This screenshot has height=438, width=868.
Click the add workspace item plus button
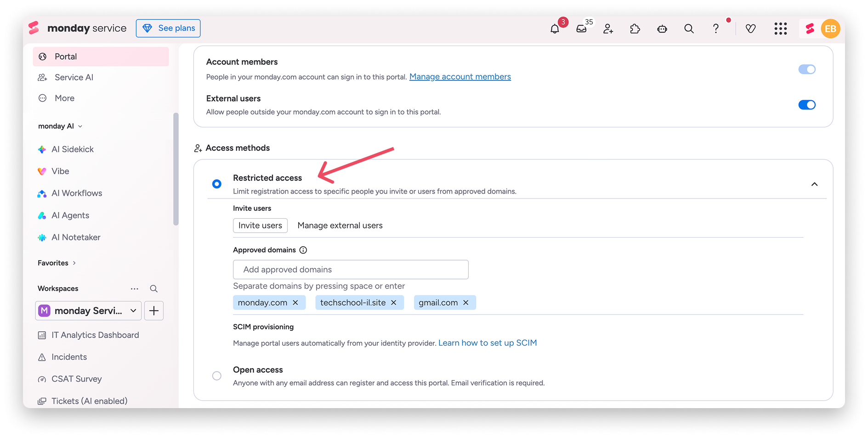154,311
